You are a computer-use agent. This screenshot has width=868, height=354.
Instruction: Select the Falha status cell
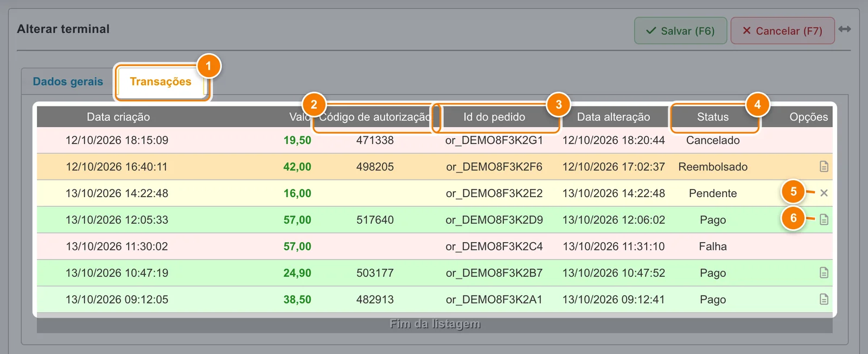713,246
